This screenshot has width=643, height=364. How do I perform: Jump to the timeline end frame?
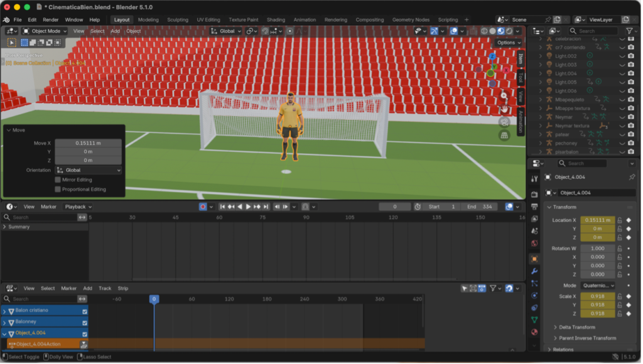point(266,206)
